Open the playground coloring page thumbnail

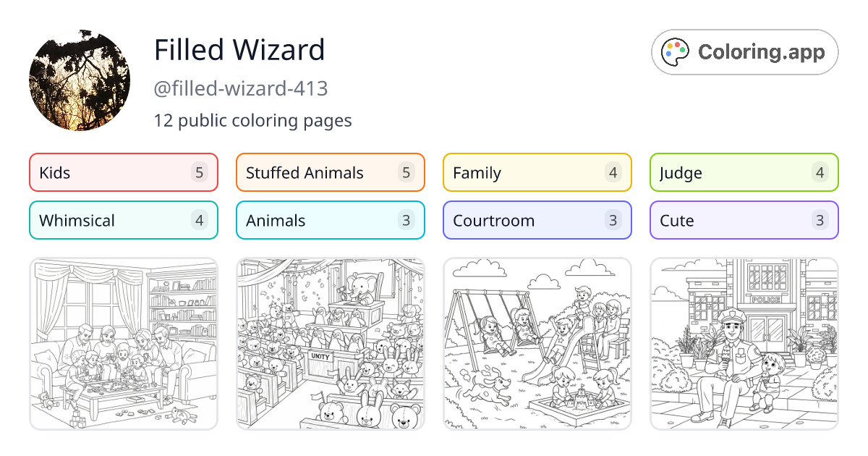pyautogui.click(x=537, y=344)
